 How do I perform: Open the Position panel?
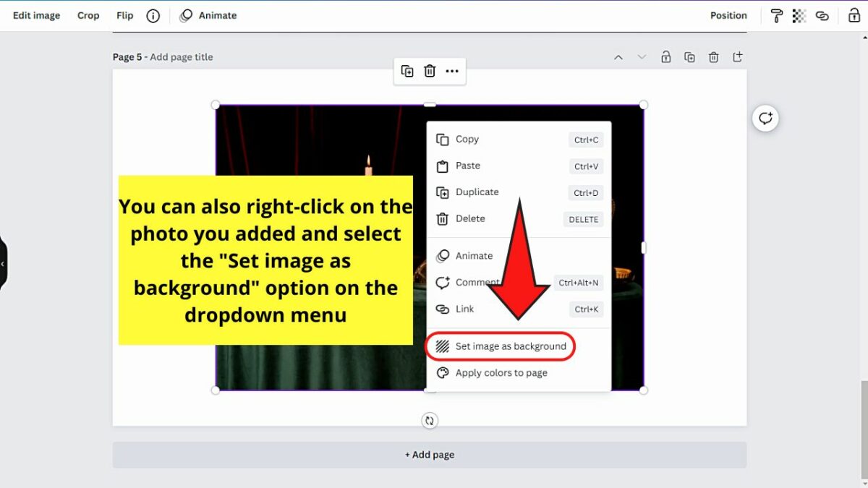728,15
